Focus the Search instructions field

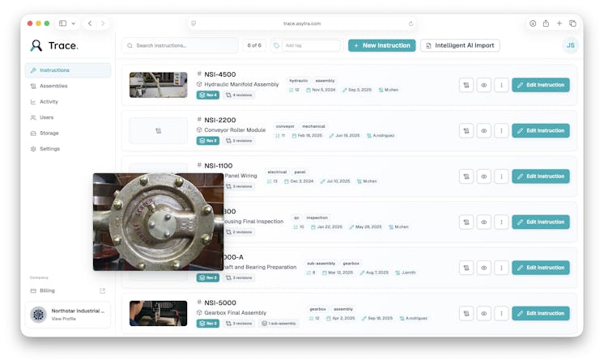[180, 45]
